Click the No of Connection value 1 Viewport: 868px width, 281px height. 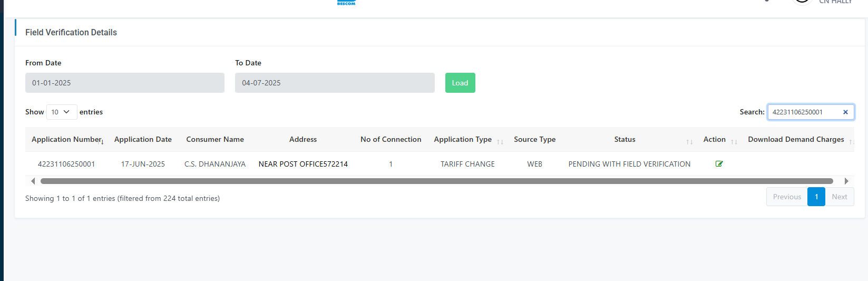pyautogui.click(x=391, y=164)
